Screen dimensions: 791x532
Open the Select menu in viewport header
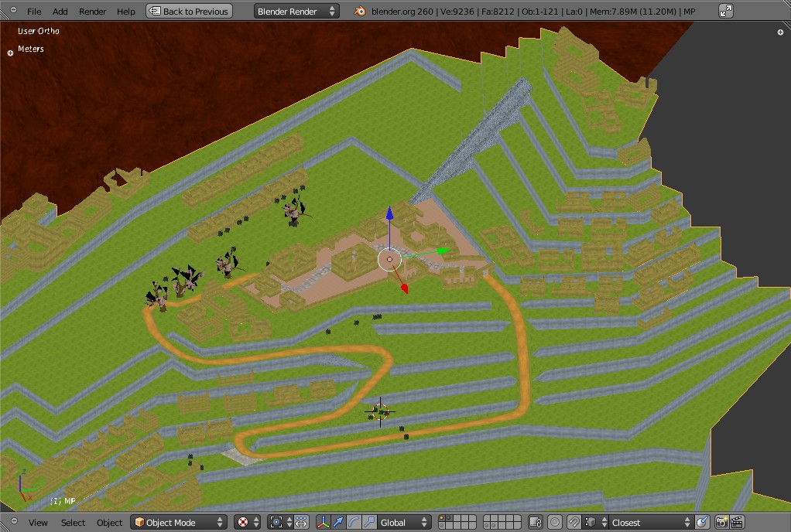click(73, 523)
